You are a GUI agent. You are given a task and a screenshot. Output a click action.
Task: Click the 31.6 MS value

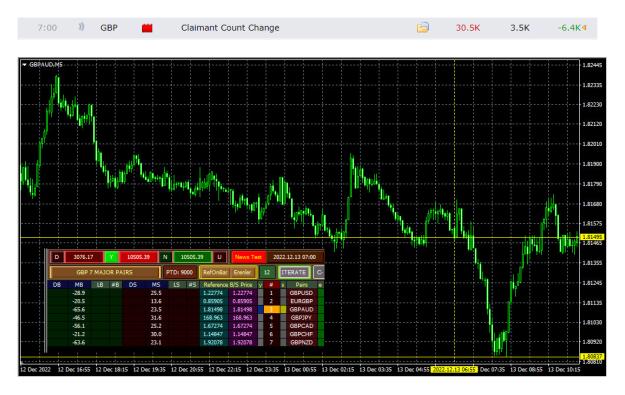[156, 318]
